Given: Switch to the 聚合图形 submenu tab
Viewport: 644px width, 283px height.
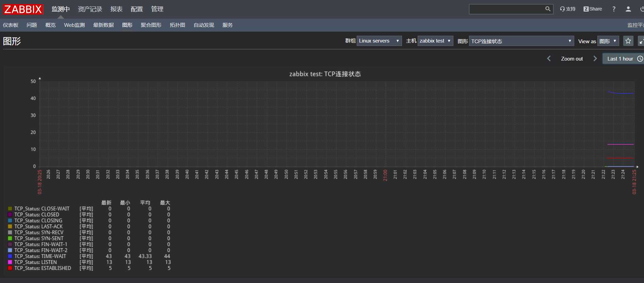Looking at the screenshot, I should [151, 25].
